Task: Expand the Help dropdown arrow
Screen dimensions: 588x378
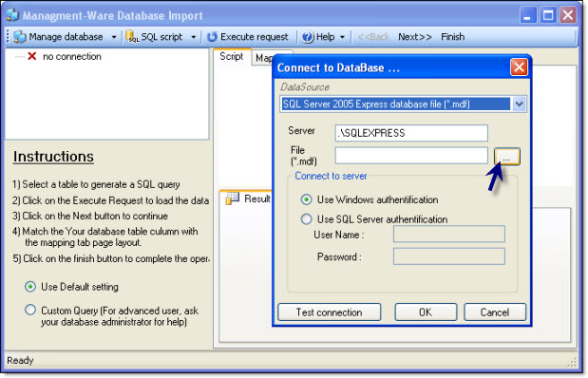Action: pyautogui.click(x=342, y=37)
